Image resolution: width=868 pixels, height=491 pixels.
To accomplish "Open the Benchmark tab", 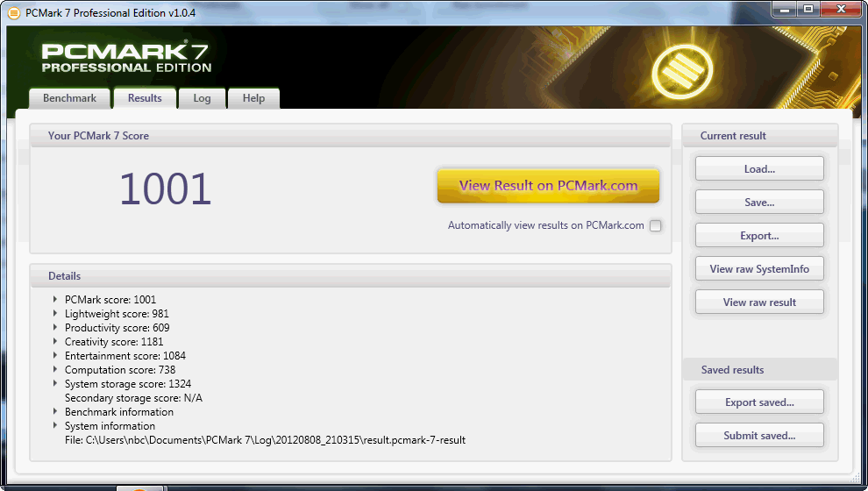I will [70, 98].
